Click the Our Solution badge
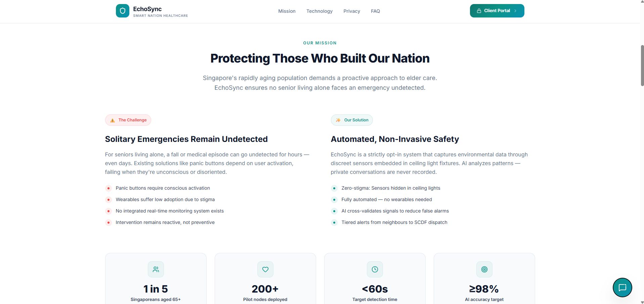 (352, 120)
